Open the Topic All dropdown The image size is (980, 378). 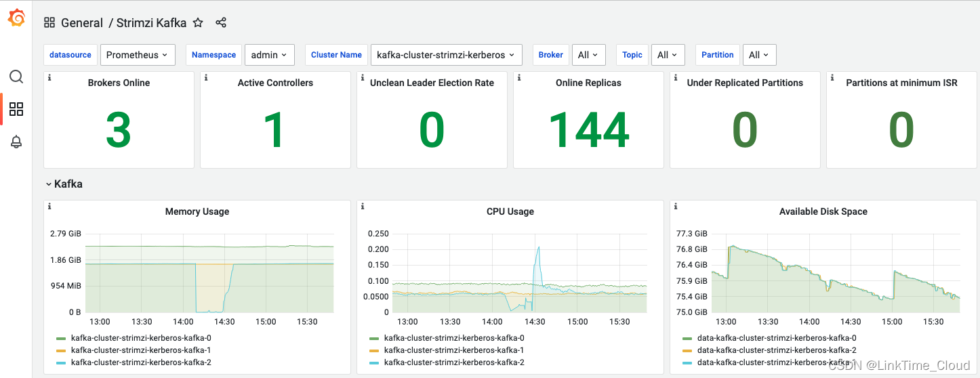pyautogui.click(x=668, y=55)
